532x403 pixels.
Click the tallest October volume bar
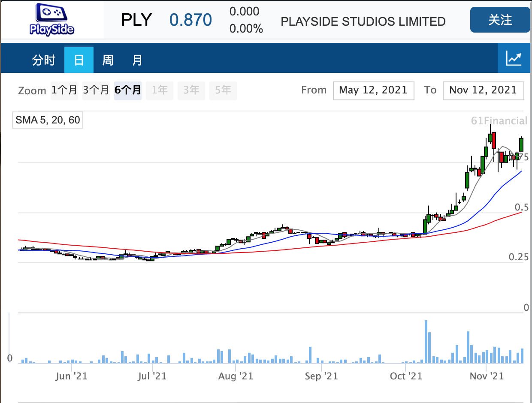(x=426, y=342)
